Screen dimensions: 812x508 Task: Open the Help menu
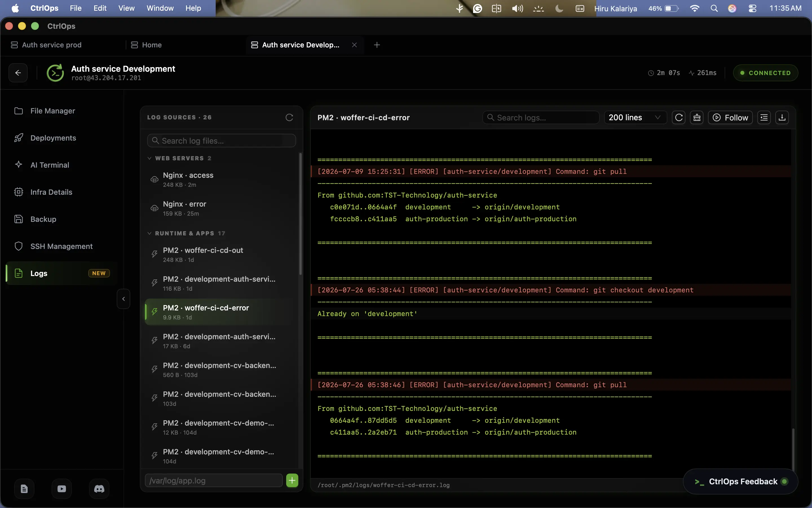point(193,8)
